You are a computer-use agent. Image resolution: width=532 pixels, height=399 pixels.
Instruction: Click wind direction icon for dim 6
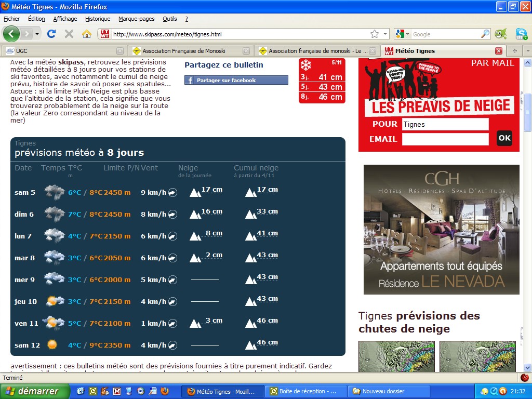point(172,215)
